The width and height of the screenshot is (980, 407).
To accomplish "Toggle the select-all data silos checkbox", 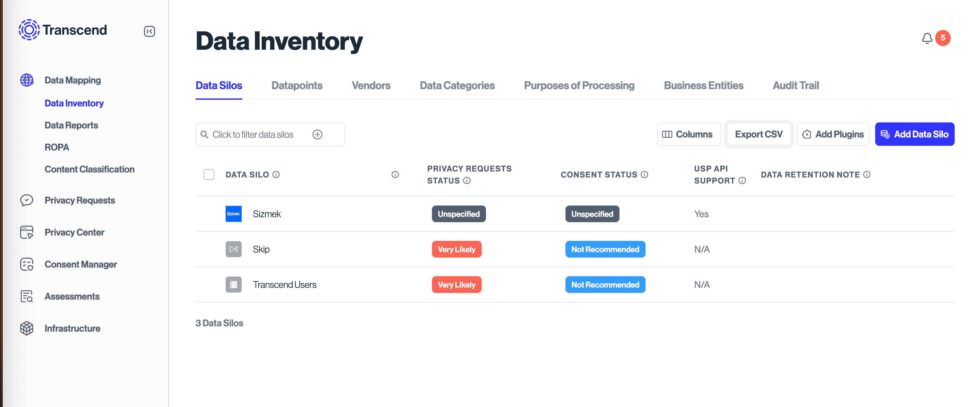I will coord(209,174).
